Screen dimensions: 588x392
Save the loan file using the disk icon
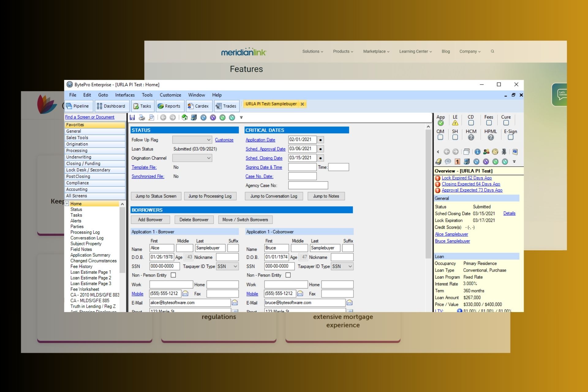click(x=132, y=117)
